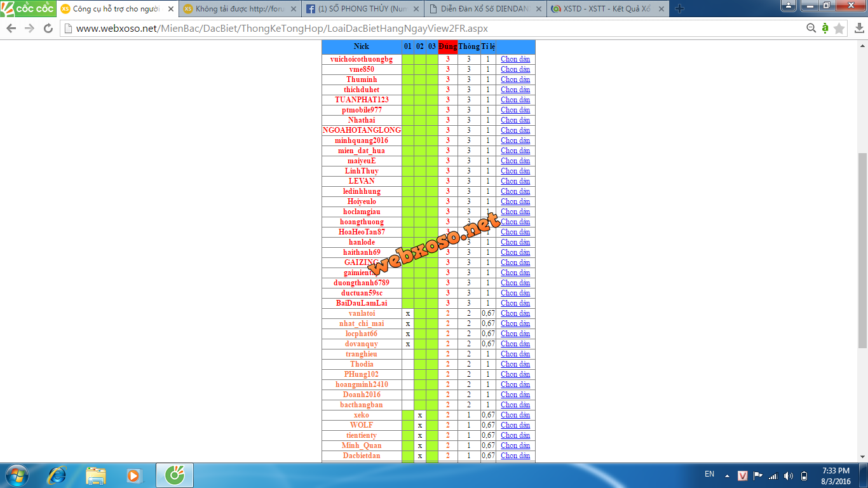Screen dimensions: 868x488
Task: Click the 'Nick' column header
Action: tap(362, 46)
